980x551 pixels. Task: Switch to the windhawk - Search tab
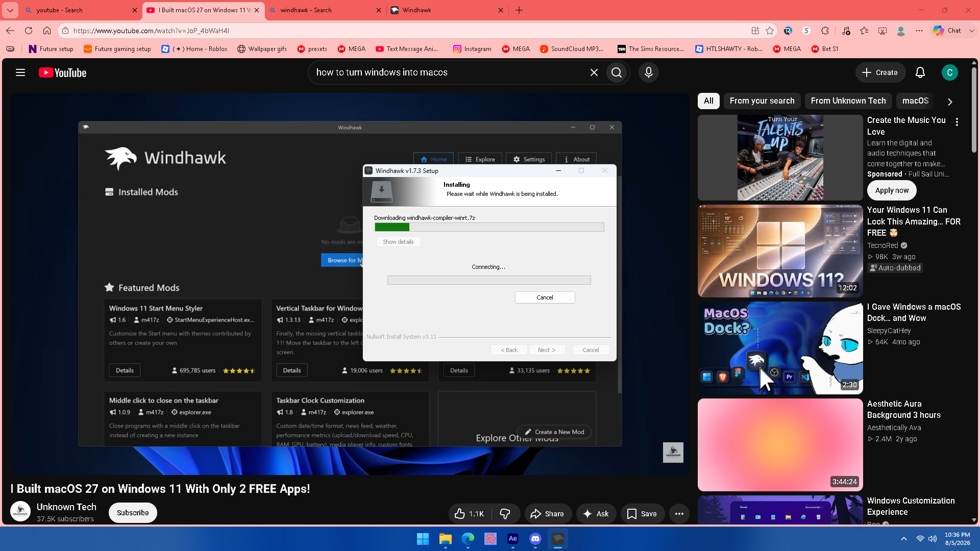[325, 10]
